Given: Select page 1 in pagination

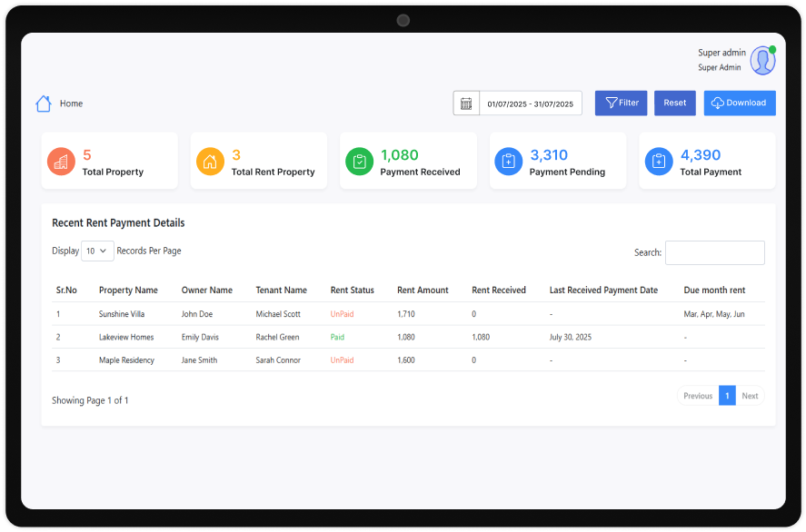Looking at the screenshot, I should tap(727, 396).
